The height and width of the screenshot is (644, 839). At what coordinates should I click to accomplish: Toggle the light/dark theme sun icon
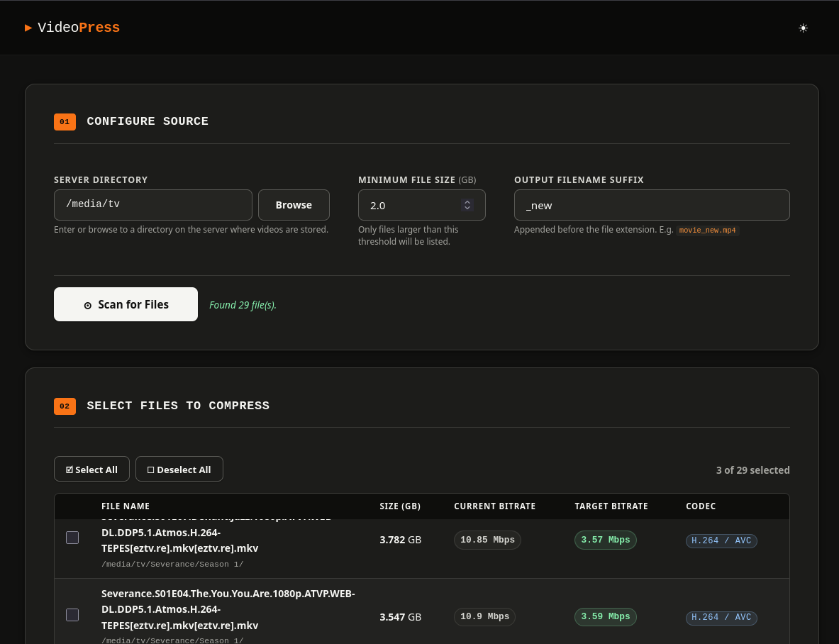coord(803,28)
